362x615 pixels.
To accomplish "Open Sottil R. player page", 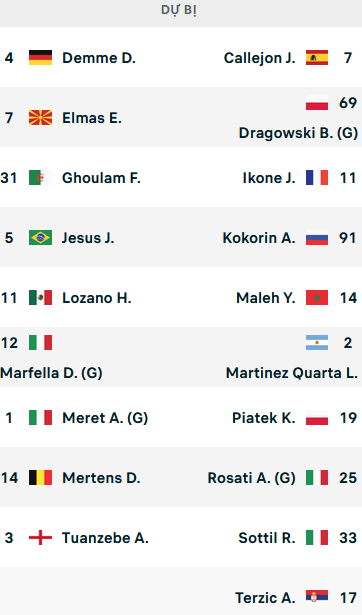I will pos(267,538).
